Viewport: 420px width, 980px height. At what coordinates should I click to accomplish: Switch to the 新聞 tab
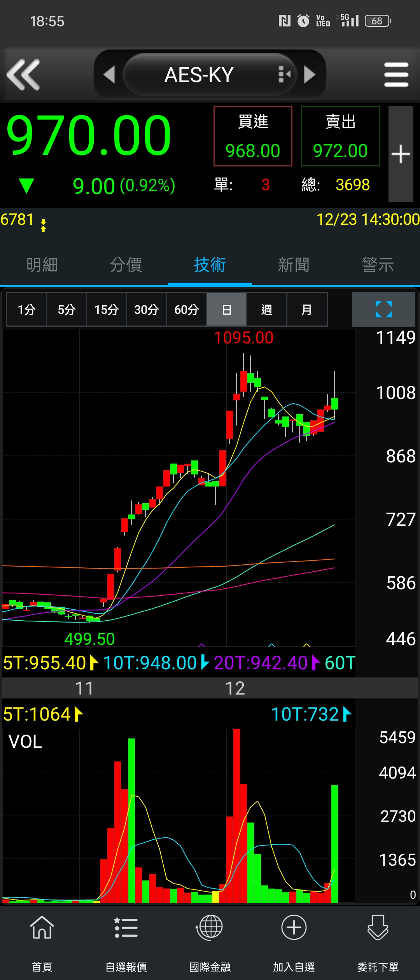[x=294, y=265]
